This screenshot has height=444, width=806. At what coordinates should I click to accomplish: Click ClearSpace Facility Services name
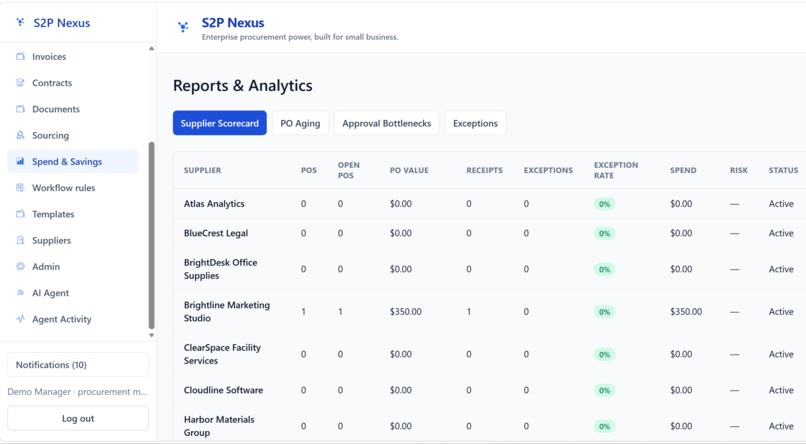tap(222, 354)
